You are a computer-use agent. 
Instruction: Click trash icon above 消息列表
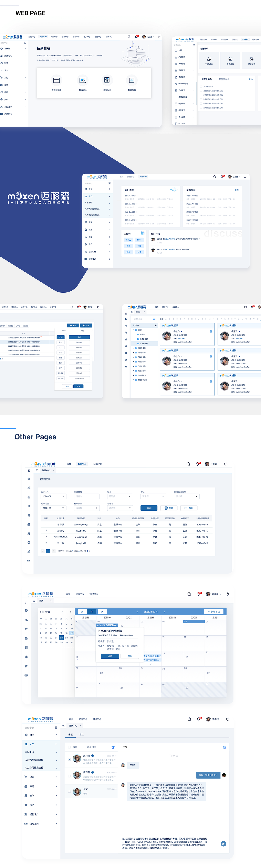click(x=113, y=747)
